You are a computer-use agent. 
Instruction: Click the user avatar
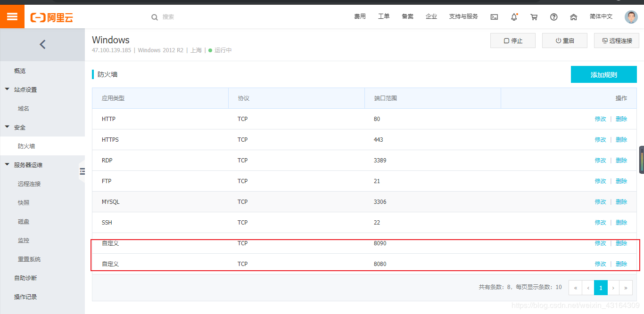pyautogui.click(x=630, y=16)
